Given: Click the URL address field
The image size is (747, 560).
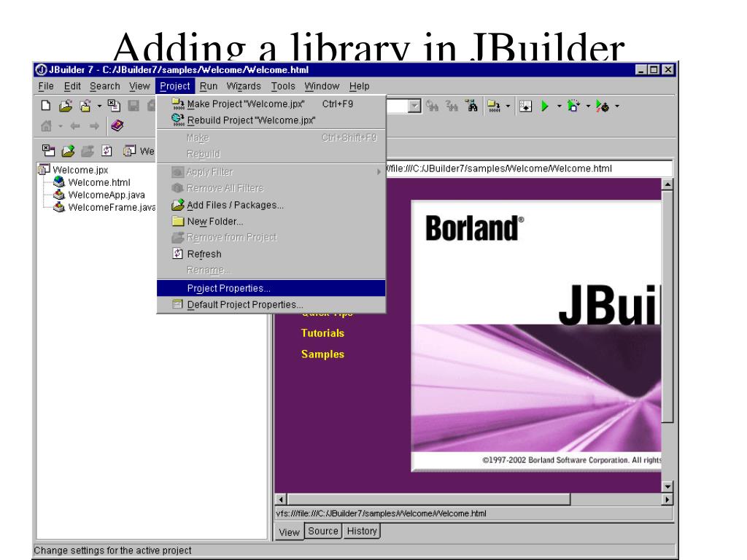Looking at the screenshot, I should point(529,168).
